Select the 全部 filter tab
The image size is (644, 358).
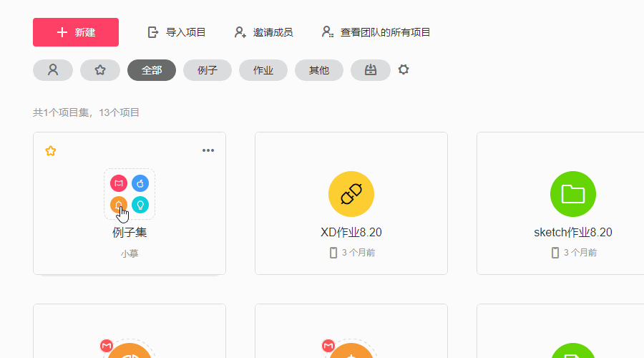152,70
